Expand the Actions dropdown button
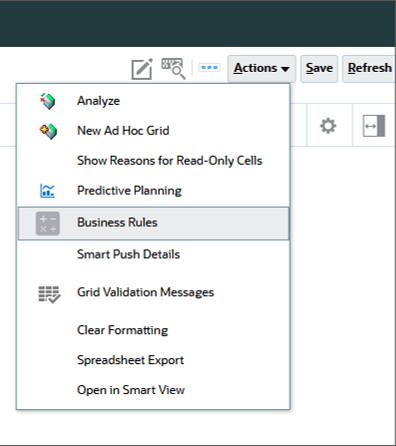This screenshot has height=446, width=396. [262, 69]
